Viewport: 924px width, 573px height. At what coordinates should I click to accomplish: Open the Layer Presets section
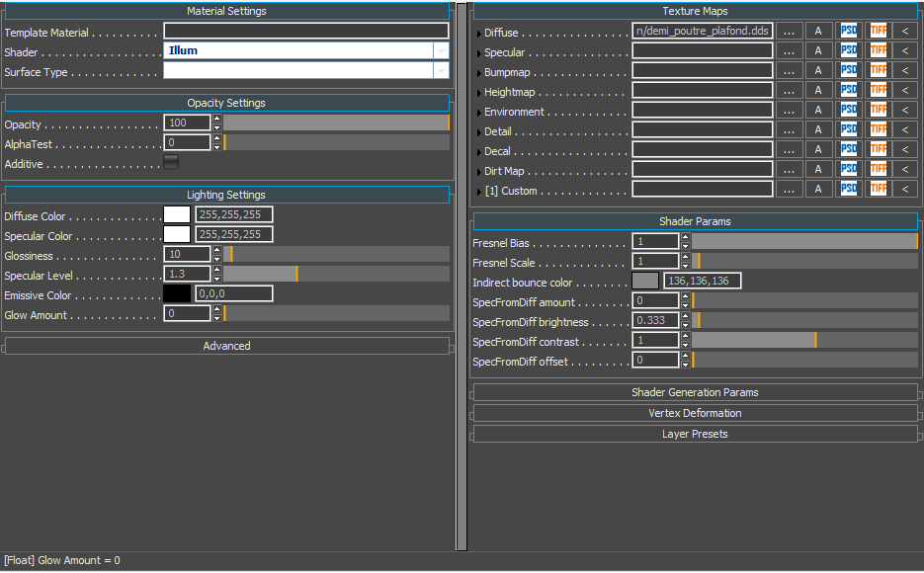point(694,434)
